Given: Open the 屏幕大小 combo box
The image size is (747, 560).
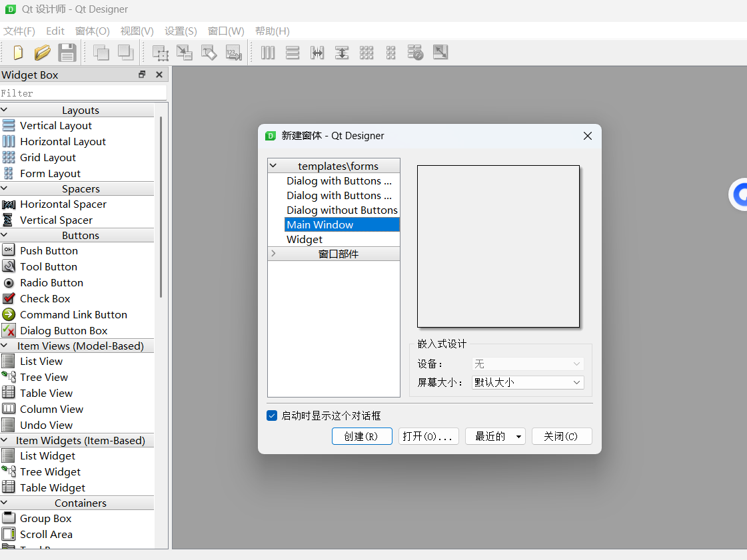Looking at the screenshot, I should click(x=528, y=382).
